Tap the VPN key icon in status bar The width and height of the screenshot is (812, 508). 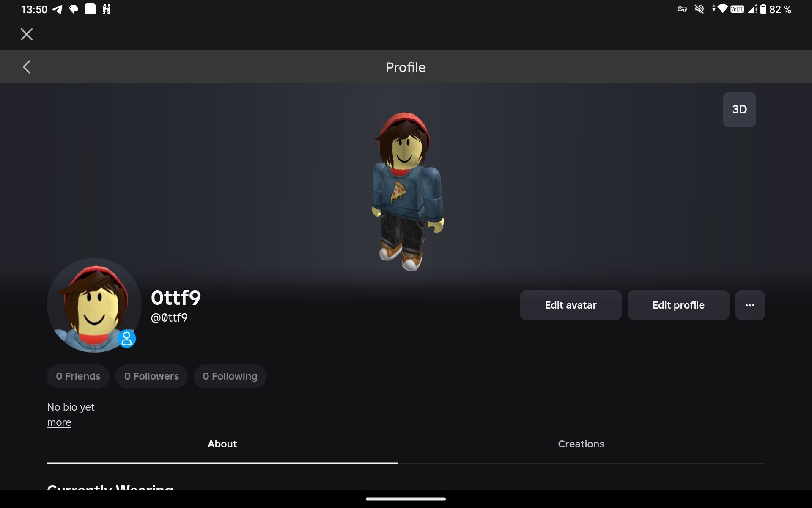[682, 9]
